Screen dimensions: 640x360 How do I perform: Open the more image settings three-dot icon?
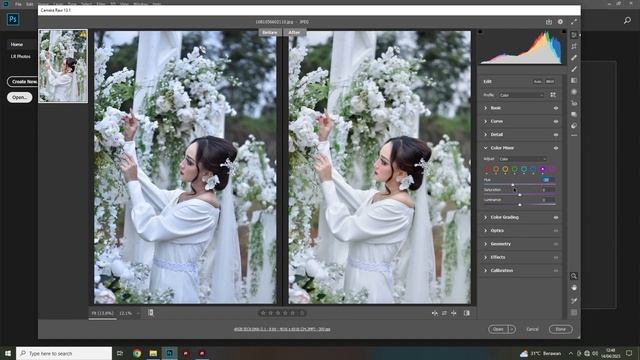tap(574, 136)
